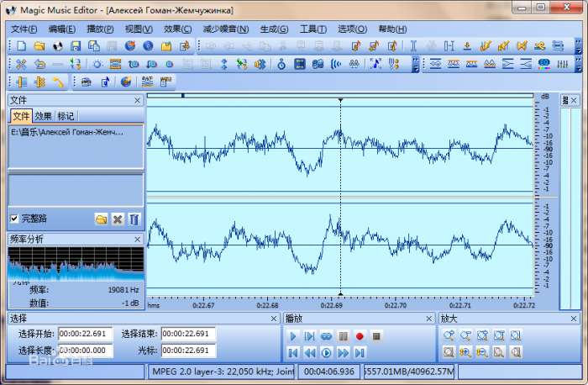This screenshot has width=588, height=385.
Task: Click the open folder icon in file panel
Action: pyautogui.click(x=101, y=219)
